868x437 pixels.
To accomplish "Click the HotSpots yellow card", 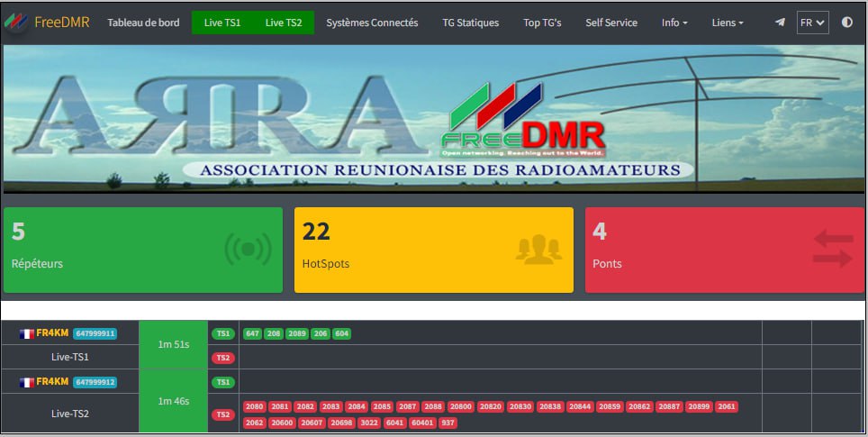I will click(x=434, y=250).
